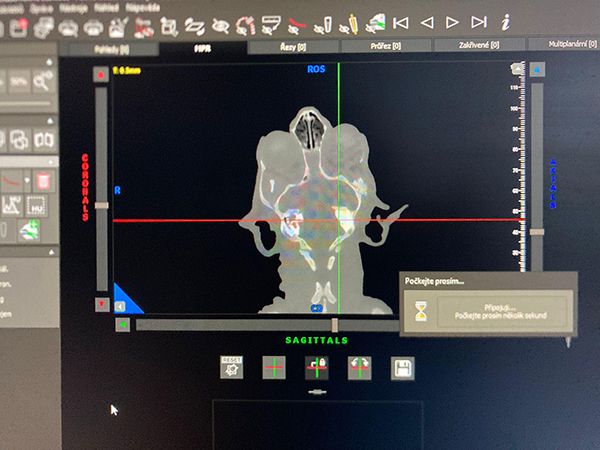The height and width of the screenshot is (450, 600).
Task: Click the rotate crosshair axes icon
Action: [360, 368]
